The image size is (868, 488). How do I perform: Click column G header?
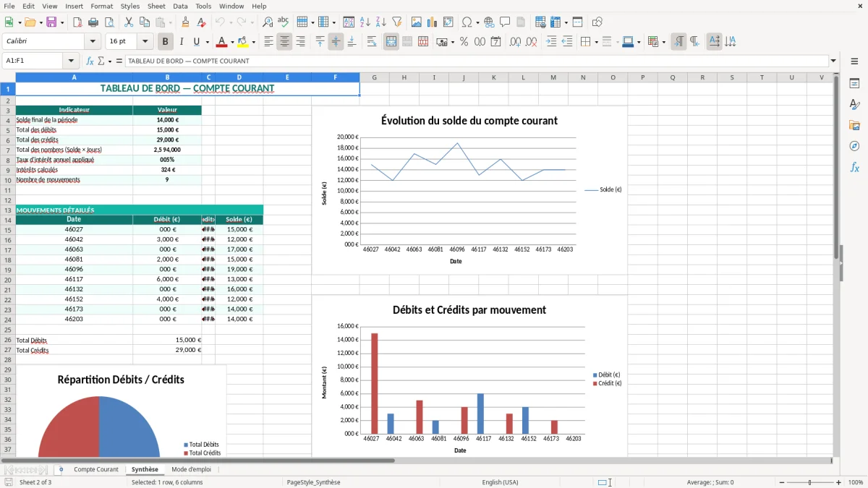click(x=375, y=77)
